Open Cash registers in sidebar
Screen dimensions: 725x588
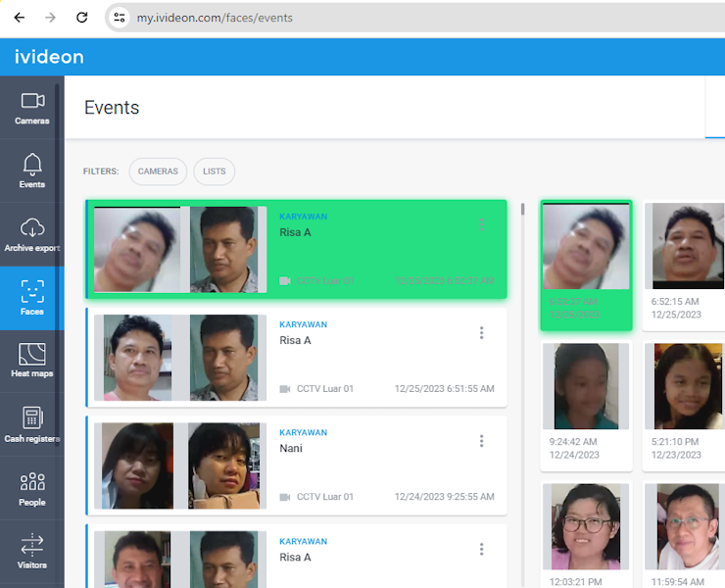coord(32,424)
